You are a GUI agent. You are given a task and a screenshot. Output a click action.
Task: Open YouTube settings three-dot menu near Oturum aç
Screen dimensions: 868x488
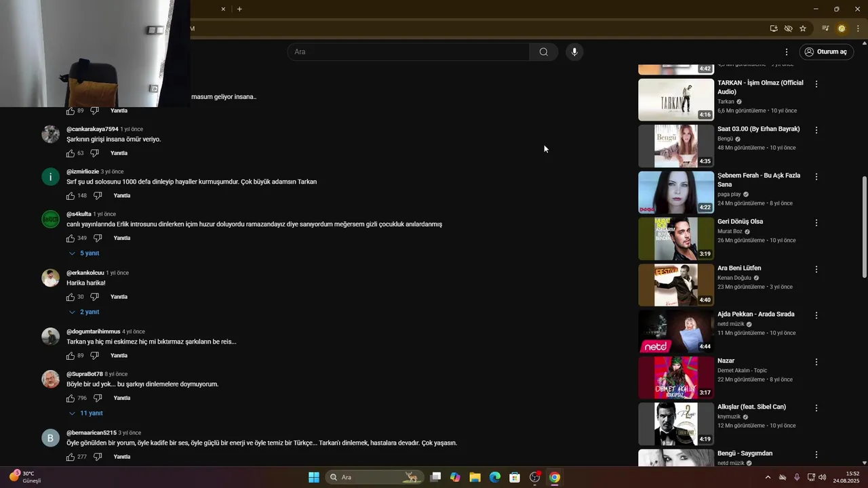tap(787, 52)
